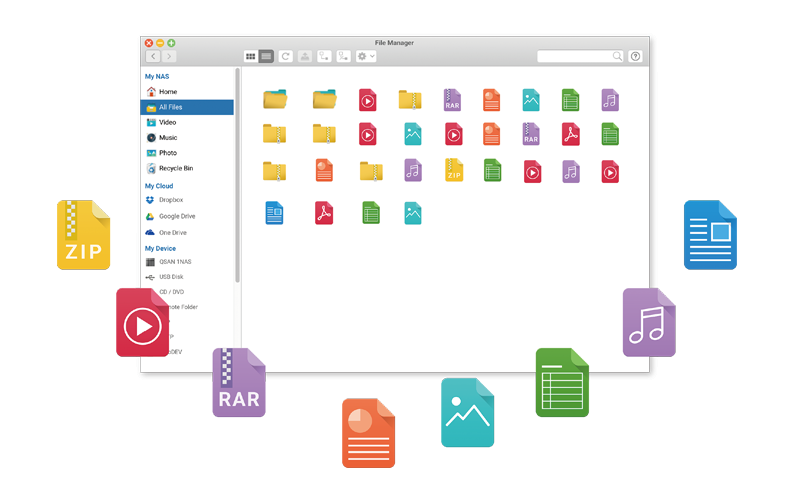Select All Files in the sidebar
Screen dimensions: 795x500
click(x=187, y=107)
